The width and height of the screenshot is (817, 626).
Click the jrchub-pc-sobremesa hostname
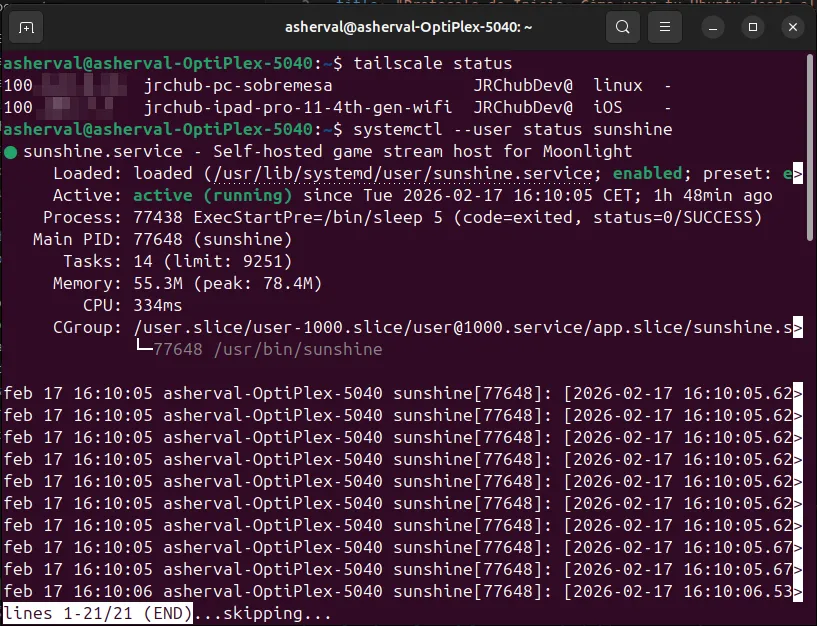(238, 85)
